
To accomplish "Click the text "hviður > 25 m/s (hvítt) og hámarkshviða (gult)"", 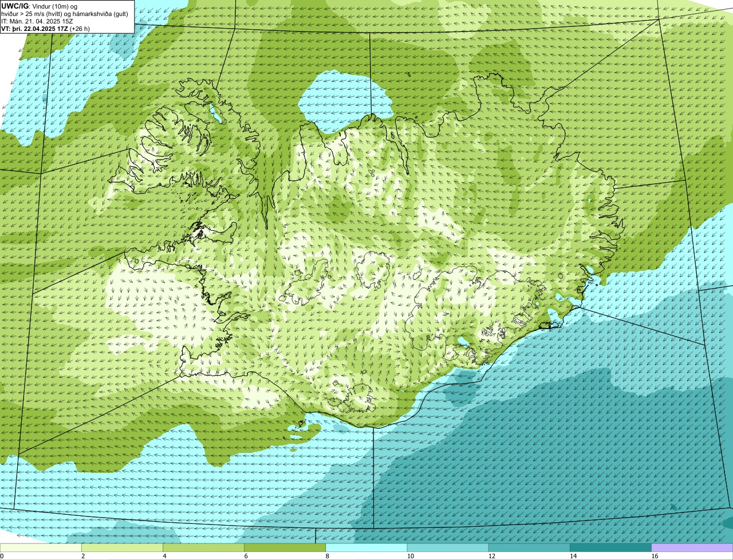I will [x=65, y=14].
